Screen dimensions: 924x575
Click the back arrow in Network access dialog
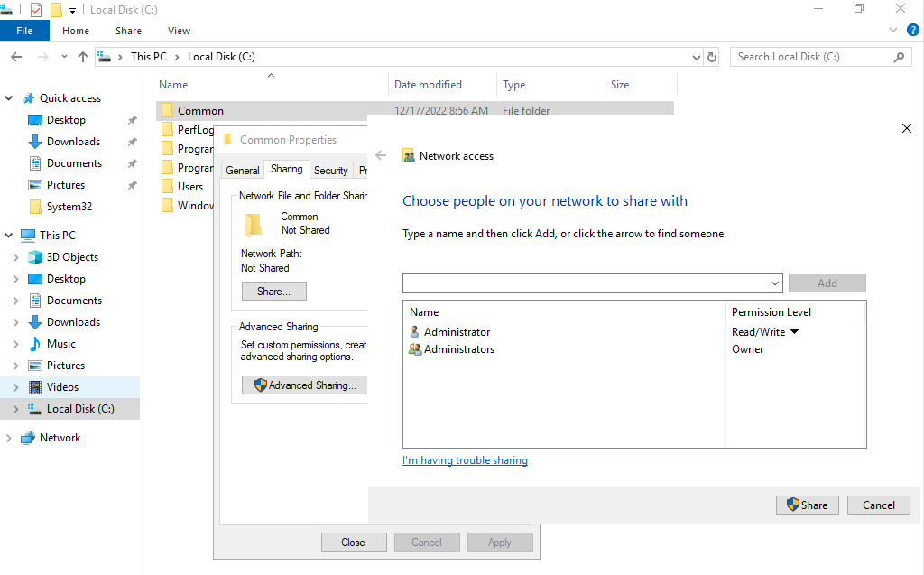[382, 155]
